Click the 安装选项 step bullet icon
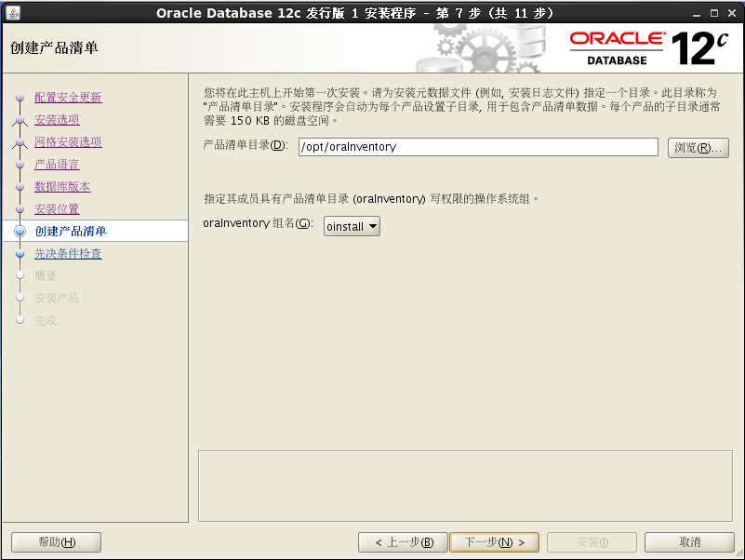This screenshot has width=745, height=560. pyautogui.click(x=20, y=120)
